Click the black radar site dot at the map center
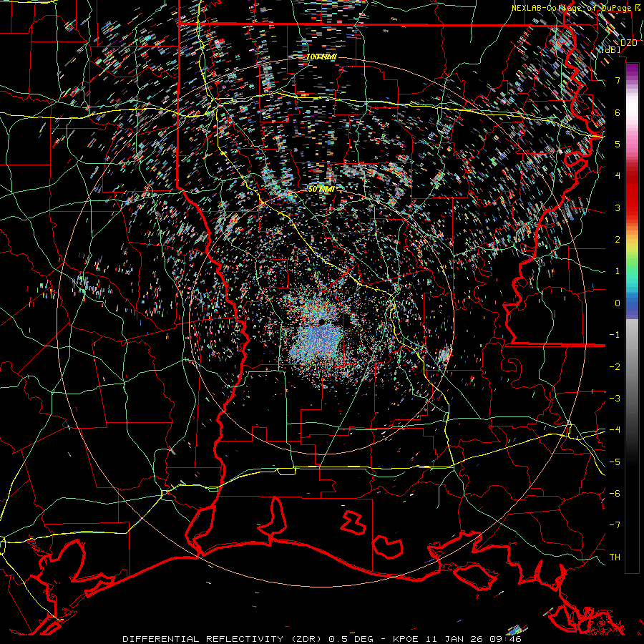This screenshot has width=644, height=644. pos(321,321)
